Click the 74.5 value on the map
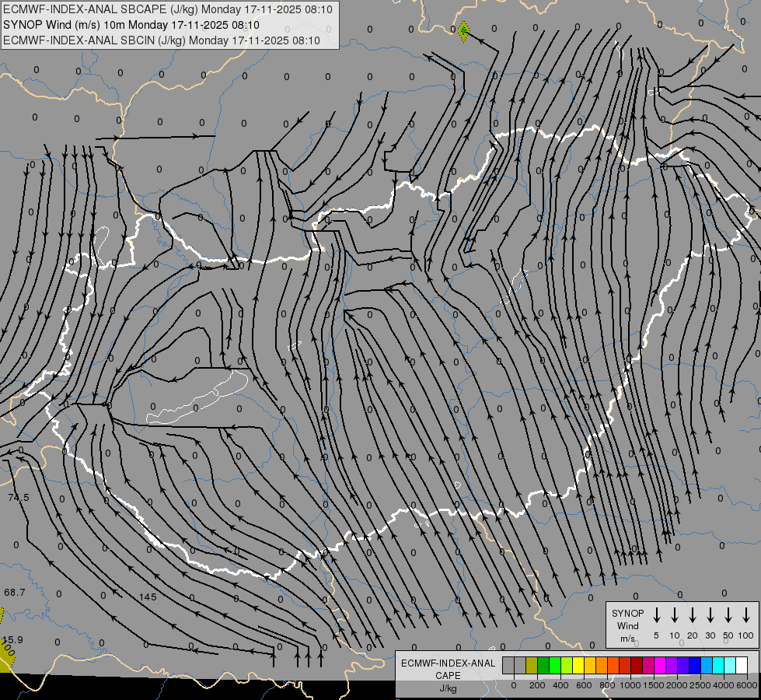The height and width of the screenshot is (700, 761). pyautogui.click(x=19, y=498)
